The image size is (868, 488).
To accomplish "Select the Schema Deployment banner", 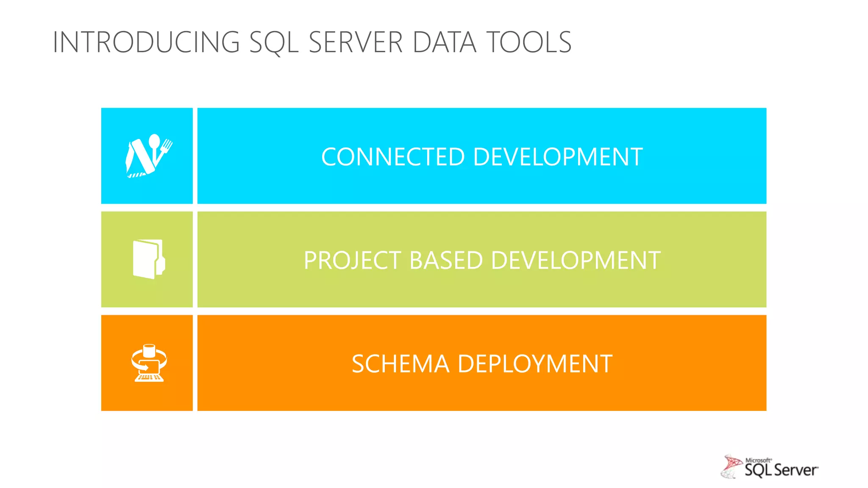I will pyautogui.click(x=481, y=363).
